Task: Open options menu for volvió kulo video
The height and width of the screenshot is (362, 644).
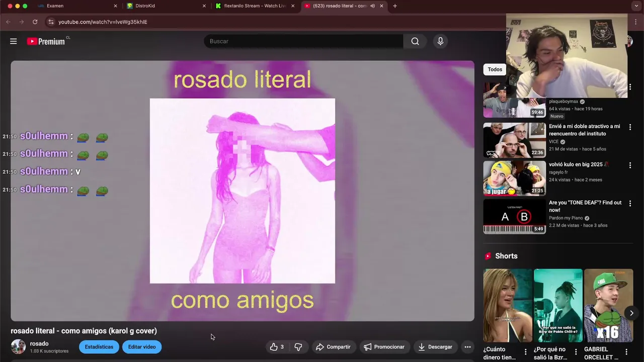Action: 630,165
